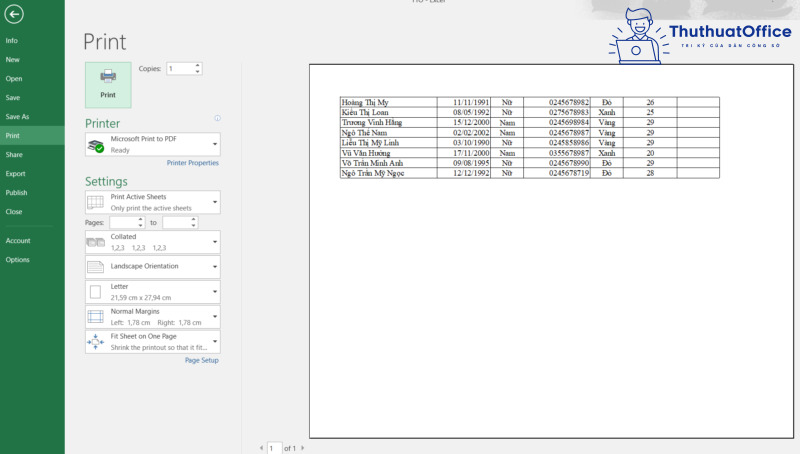This screenshot has height=454, width=800.
Task: Open the Landscape Orientation dropdown
Action: click(x=215, y=267)
